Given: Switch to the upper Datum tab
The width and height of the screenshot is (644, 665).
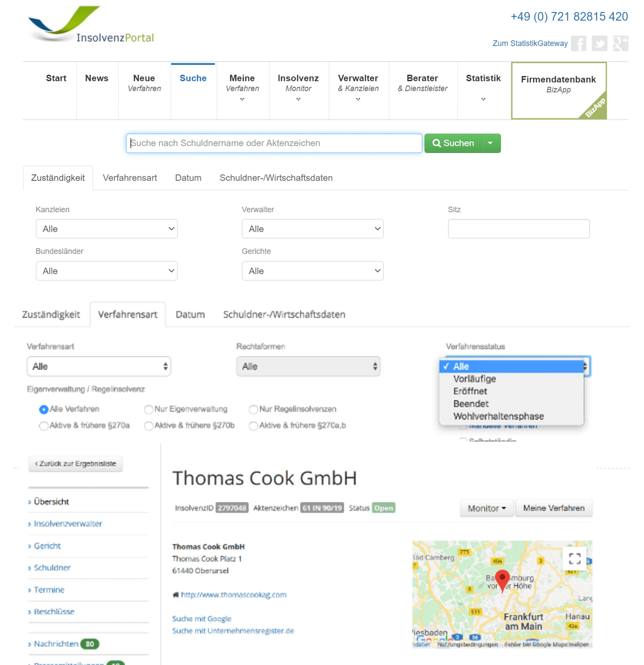Looking at the screenshot, I should coord(188,178).
